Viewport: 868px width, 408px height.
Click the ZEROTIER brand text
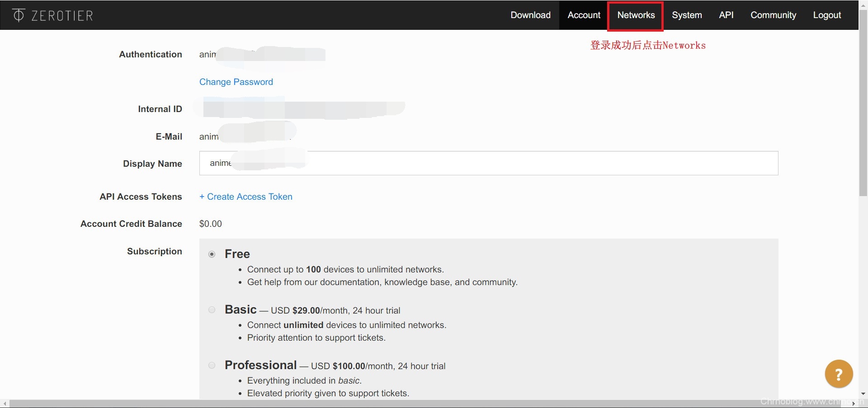[x=62, y=16]
